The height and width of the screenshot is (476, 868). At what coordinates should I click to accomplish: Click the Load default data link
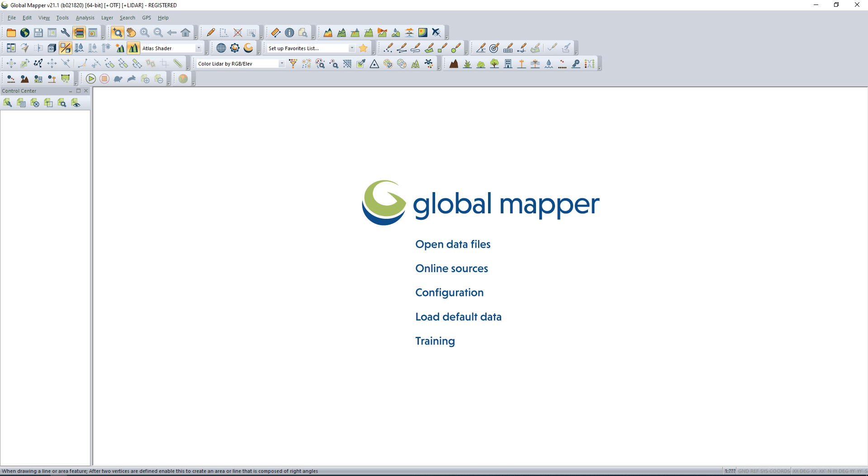[x=458, y=317]
